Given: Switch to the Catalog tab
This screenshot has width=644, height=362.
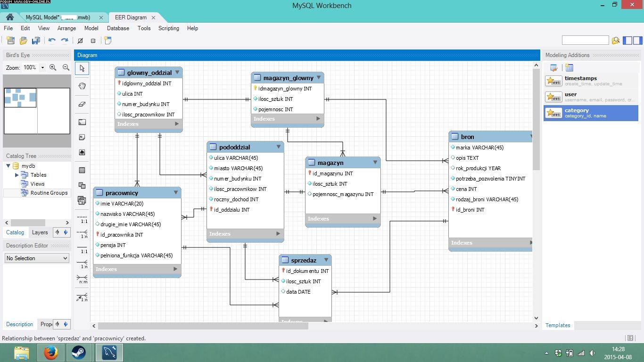Looking at the screenshot, I should [15, 232].
